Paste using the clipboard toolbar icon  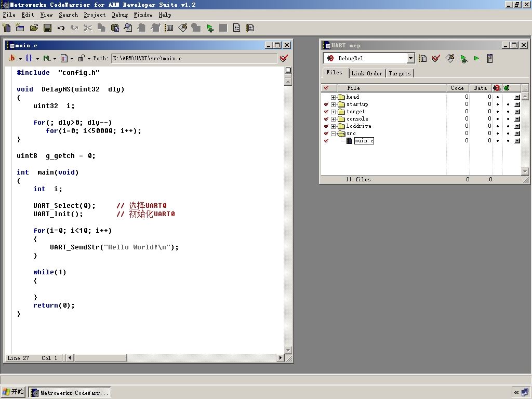115,28
